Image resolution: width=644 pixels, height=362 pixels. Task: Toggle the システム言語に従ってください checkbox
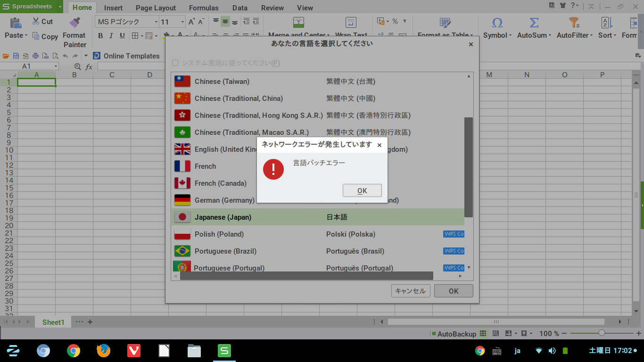175,63
